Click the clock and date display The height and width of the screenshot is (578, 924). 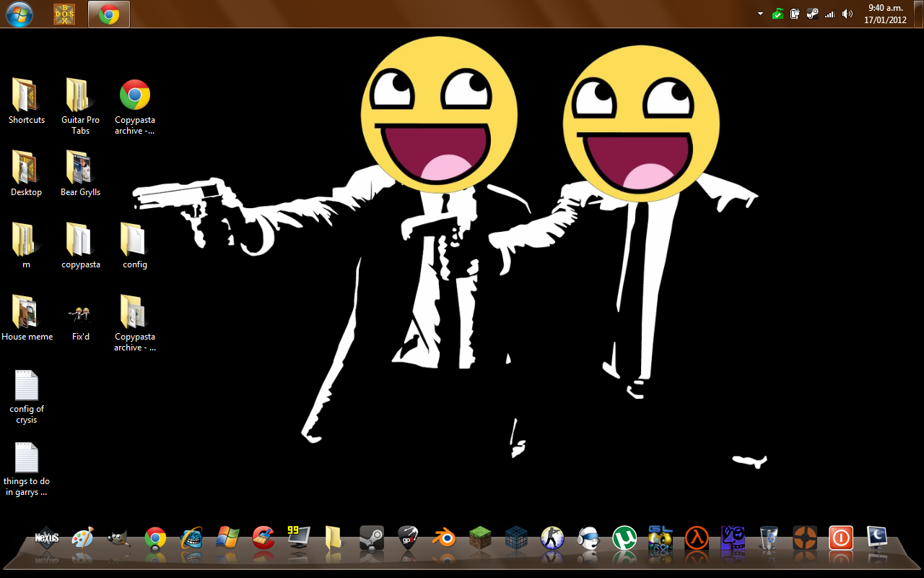click(x=885, y=14)
